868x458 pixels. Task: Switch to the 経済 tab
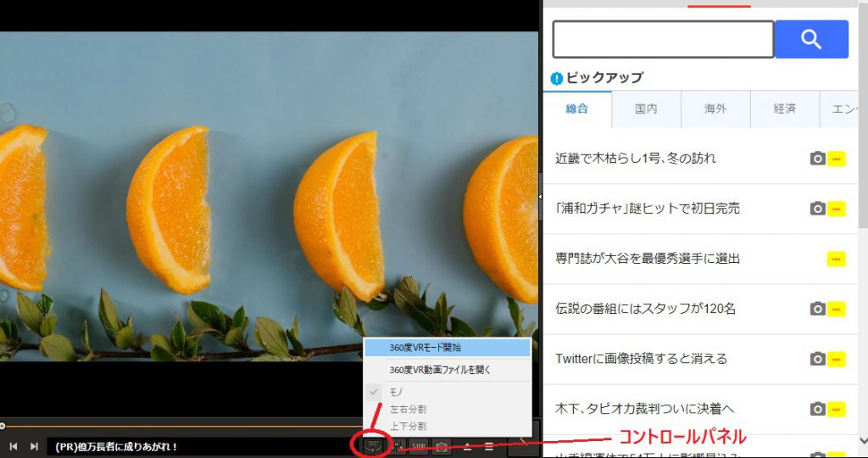click(x=784, y=109)
